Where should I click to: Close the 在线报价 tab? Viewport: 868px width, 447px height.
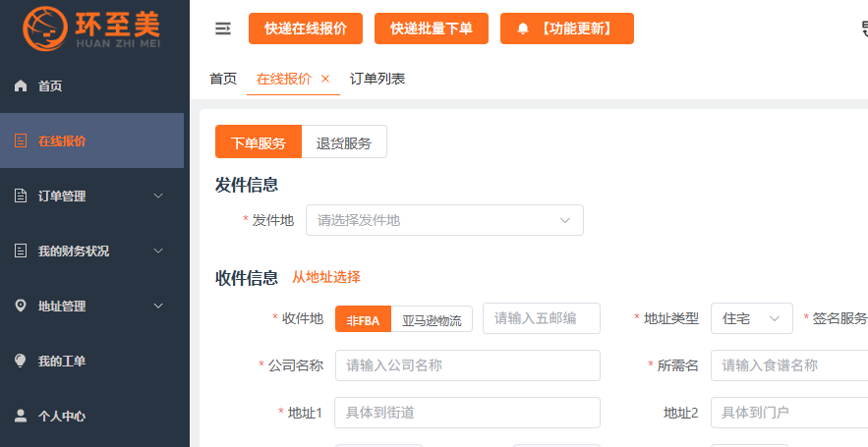click(x=325, y=79)
